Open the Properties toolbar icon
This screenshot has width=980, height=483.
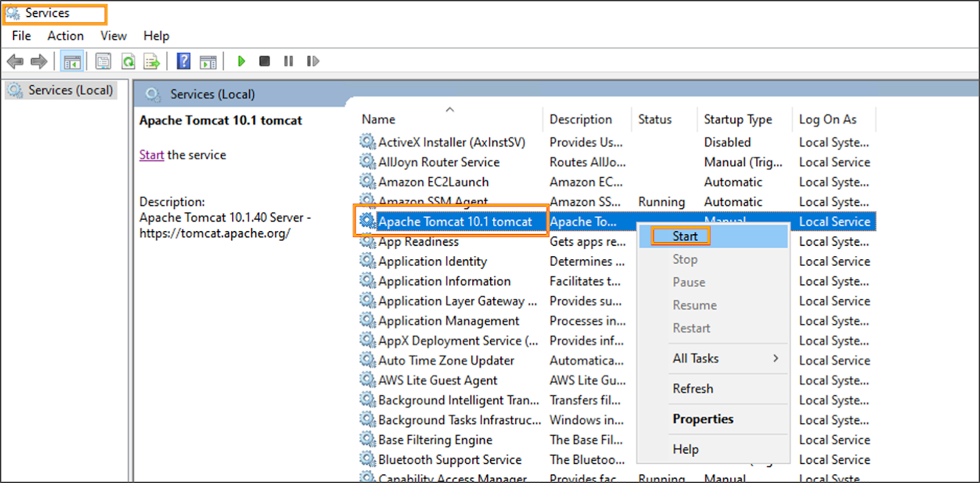(x=103, y=61)
